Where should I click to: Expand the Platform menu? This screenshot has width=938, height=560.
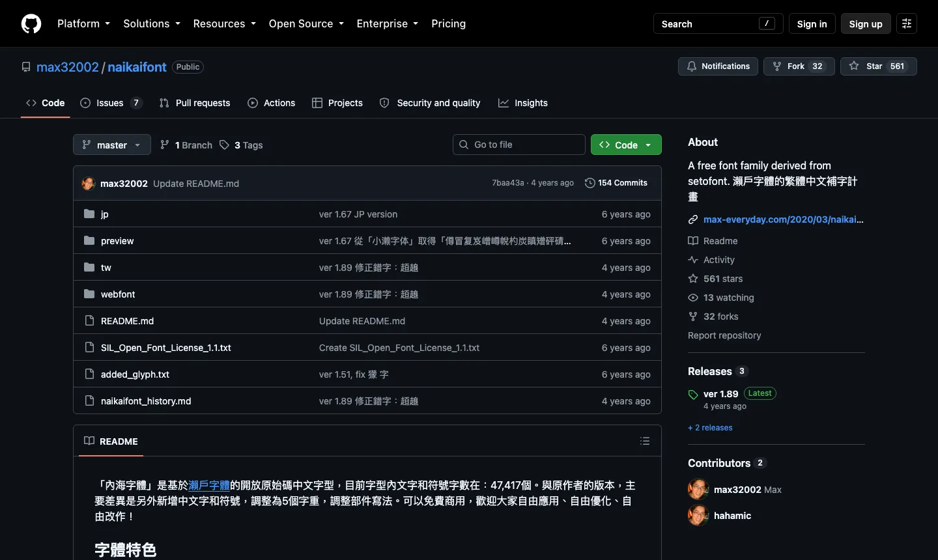(83, 23)
